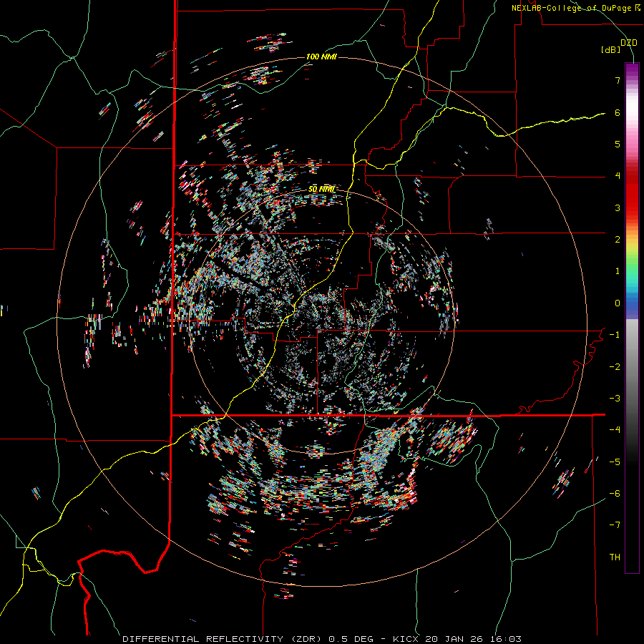This screenshot has width=644, height=644.
Task: Click the scale value "4" label
Action: pyautogui.click(x=618, y=176)
